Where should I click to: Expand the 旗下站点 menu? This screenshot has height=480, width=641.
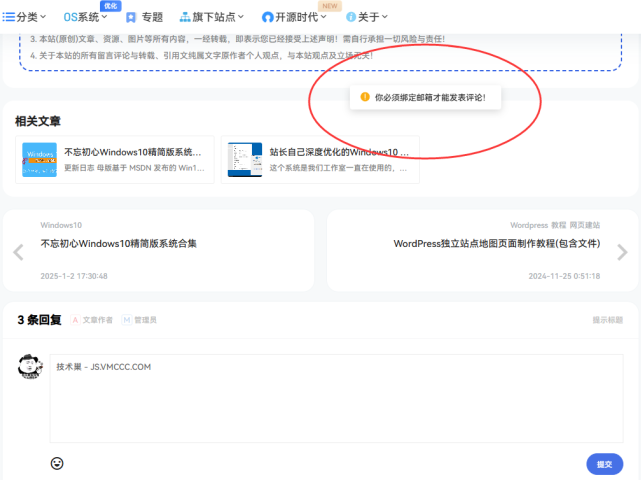[212, 17]
